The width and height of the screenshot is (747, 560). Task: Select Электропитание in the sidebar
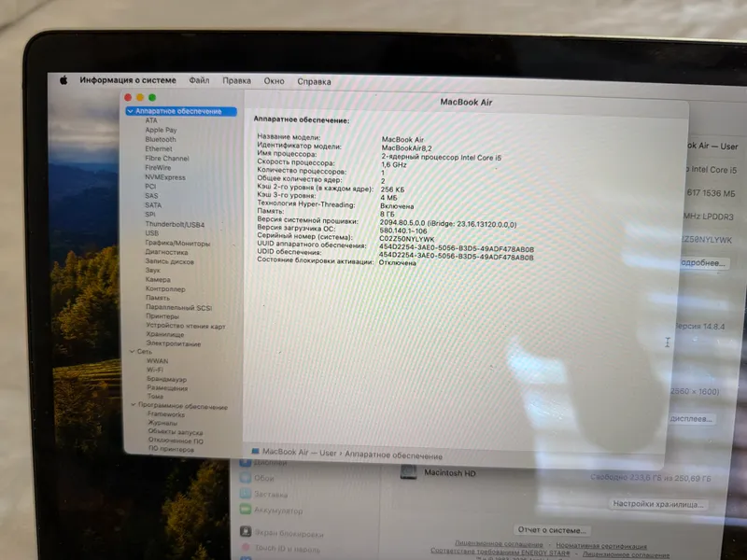pos(174,343)
